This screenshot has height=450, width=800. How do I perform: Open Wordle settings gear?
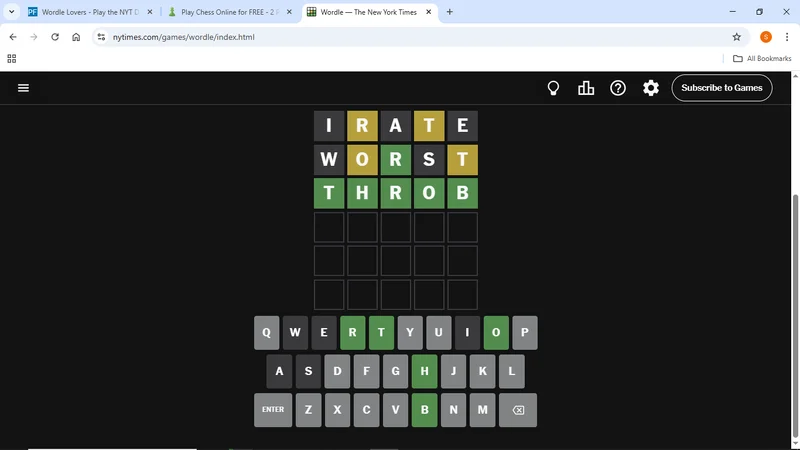click(651, 88)
